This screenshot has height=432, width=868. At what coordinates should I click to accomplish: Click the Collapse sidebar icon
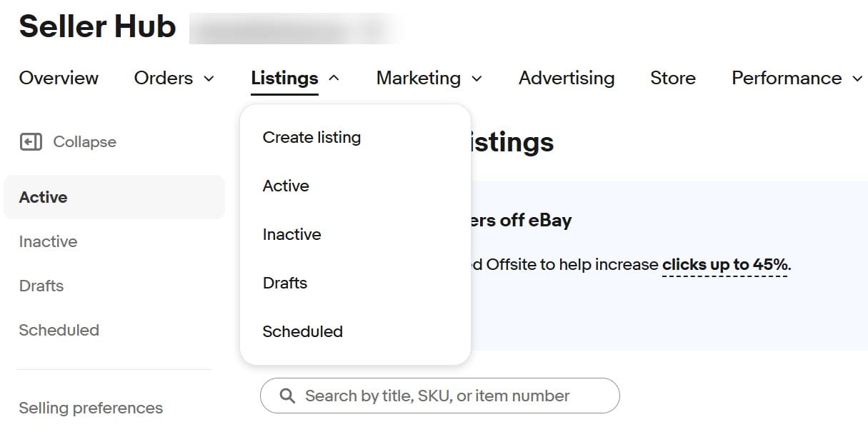click(x=31, y=142)
